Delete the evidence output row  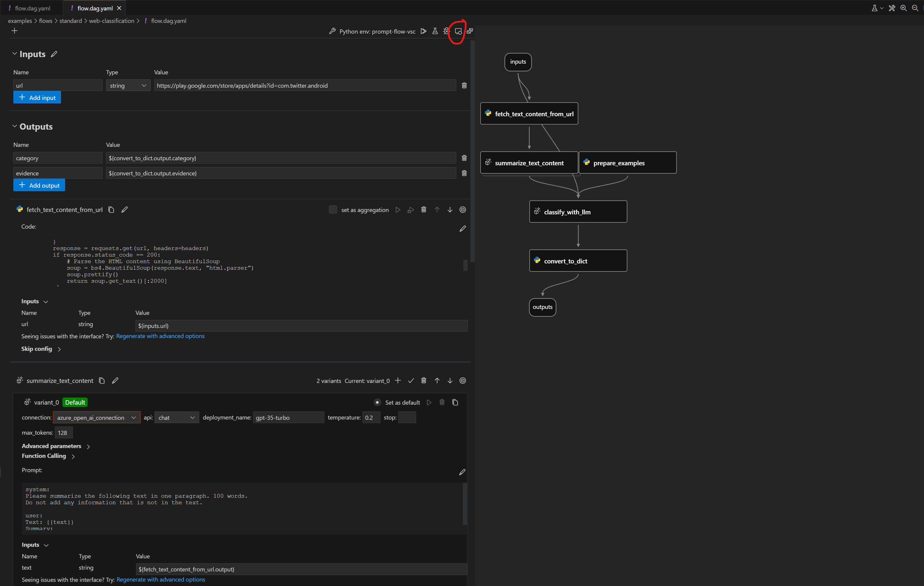464,173
